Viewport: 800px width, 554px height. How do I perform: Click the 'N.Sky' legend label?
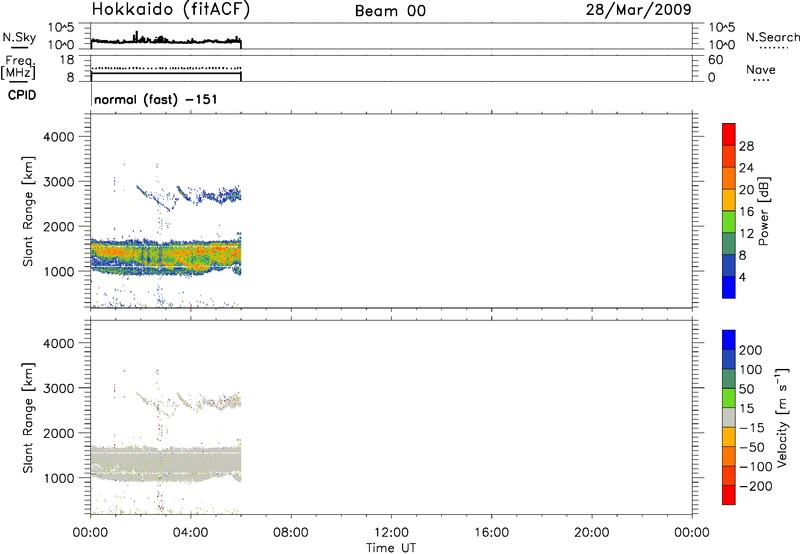19,37
